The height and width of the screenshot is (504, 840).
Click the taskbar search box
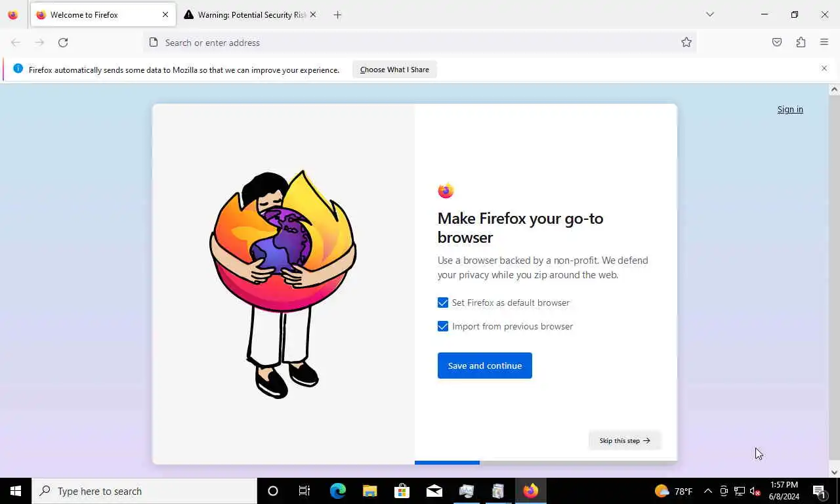[x=144, y=491]
